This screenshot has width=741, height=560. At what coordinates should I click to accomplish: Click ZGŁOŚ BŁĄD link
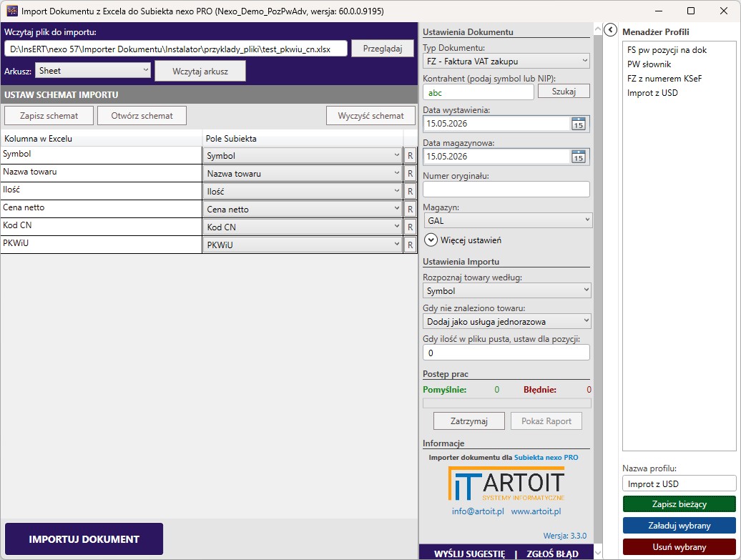(552, 554)
